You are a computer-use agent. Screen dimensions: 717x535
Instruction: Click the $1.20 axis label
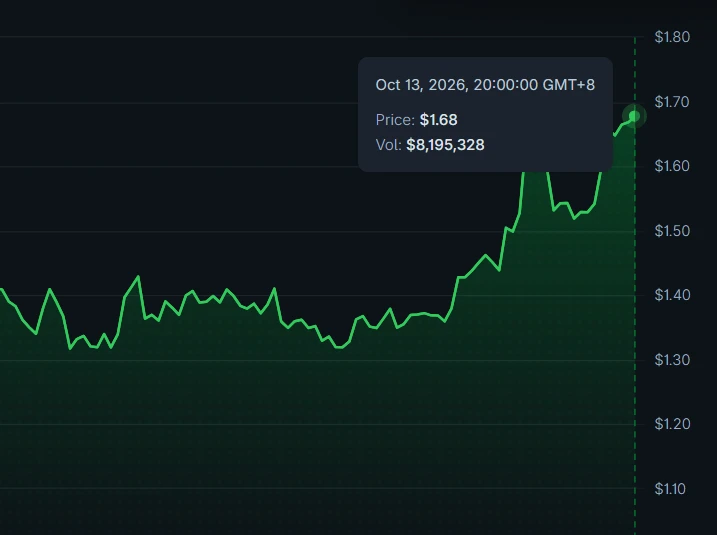click(x=672, y=424)
